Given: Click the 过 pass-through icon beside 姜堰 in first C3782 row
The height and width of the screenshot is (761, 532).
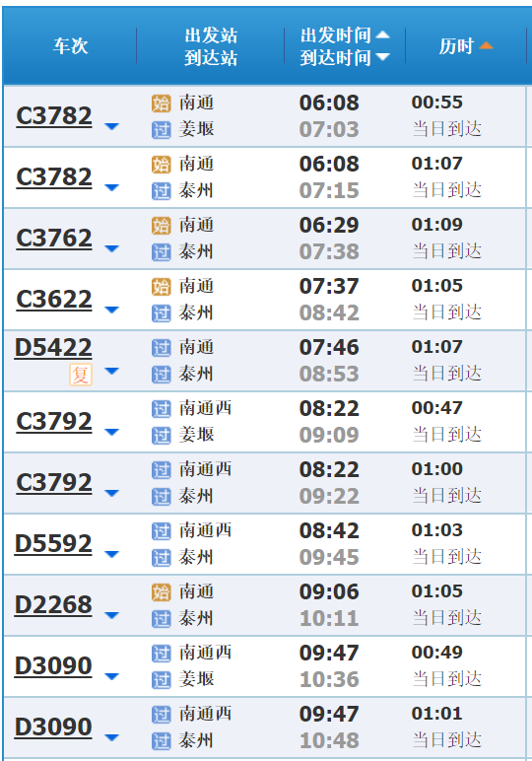Looking at the screenshot, I should pos(161,130).
